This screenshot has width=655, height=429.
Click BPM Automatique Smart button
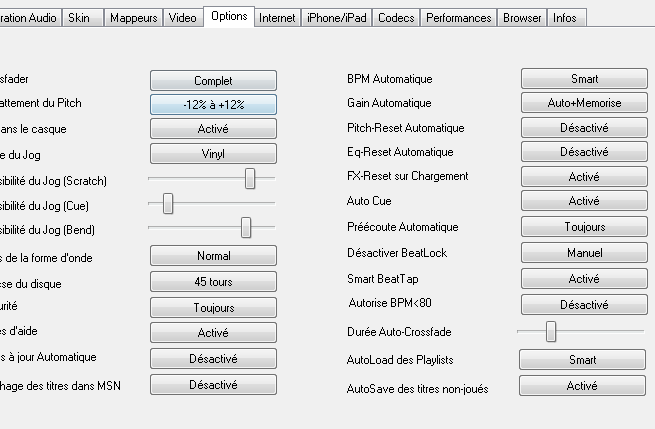pyautogui.click(x=584, y=79)
